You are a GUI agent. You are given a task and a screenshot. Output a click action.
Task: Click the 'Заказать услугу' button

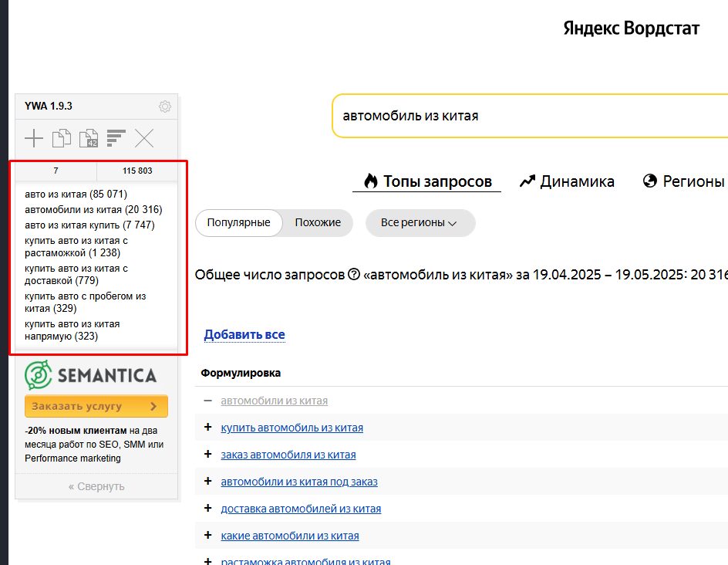click(96, 406)
